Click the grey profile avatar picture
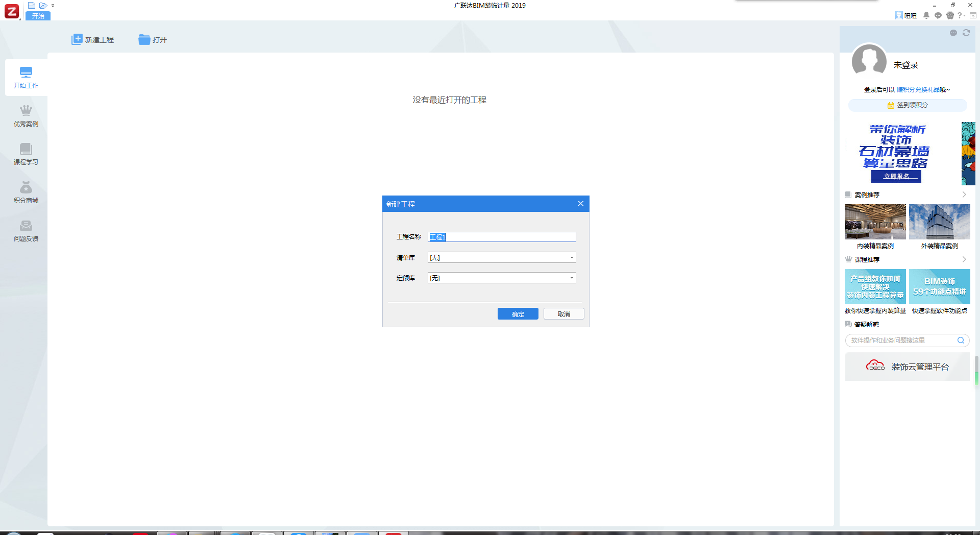Viewport: 980px width, 535px height. pos(869,61)
